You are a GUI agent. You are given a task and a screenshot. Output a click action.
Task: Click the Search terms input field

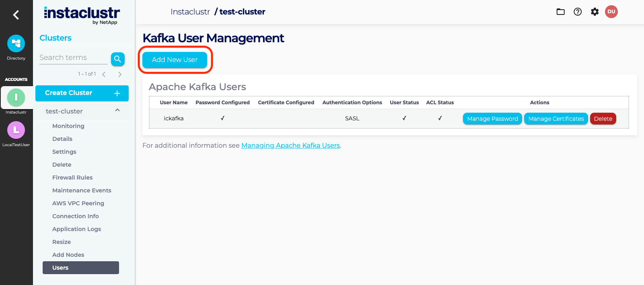(73, 58)
